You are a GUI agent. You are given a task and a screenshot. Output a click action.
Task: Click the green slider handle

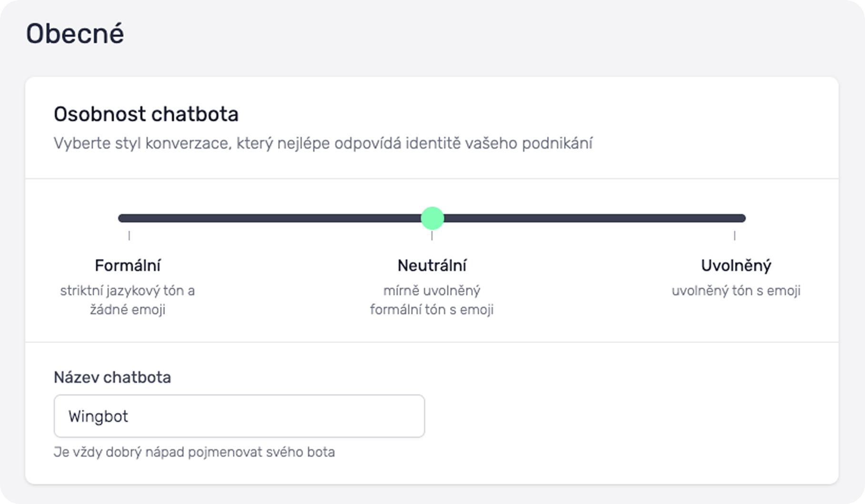click(x=432, y=218)
